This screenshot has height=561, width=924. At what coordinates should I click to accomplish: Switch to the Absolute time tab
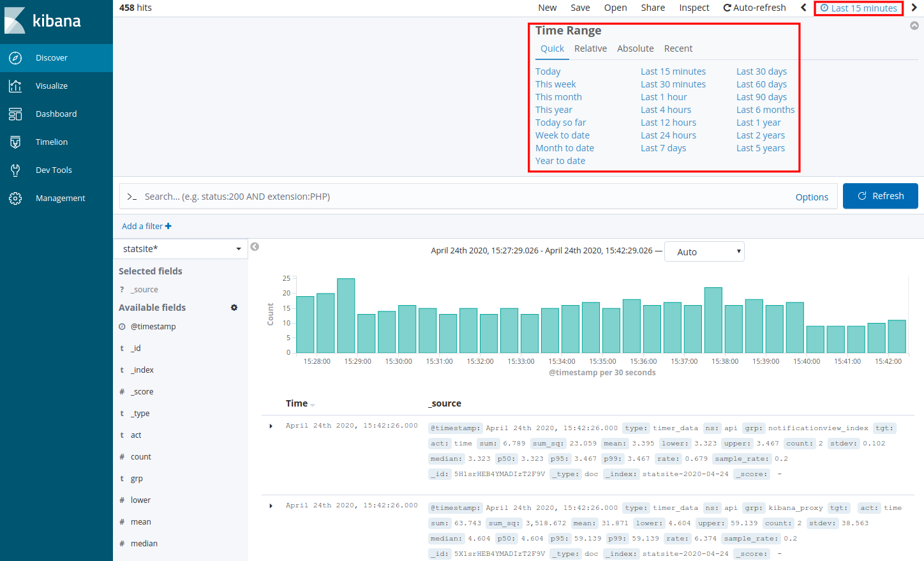635,49
